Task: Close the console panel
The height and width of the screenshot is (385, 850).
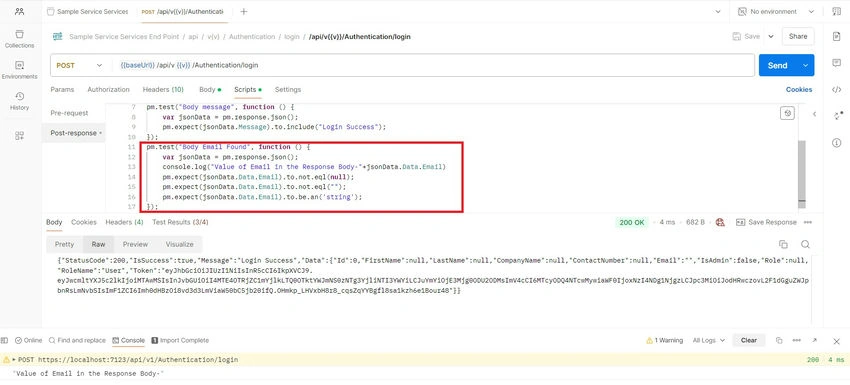Action: point(836,341)
